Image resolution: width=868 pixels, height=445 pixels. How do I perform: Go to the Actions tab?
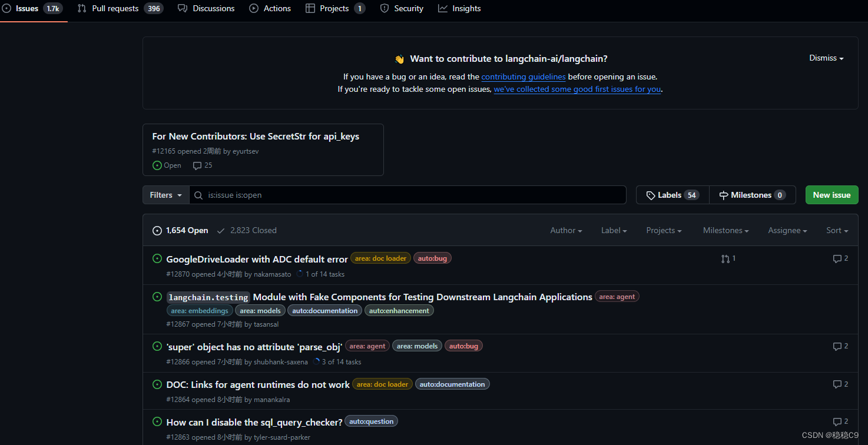click(270, 8)
